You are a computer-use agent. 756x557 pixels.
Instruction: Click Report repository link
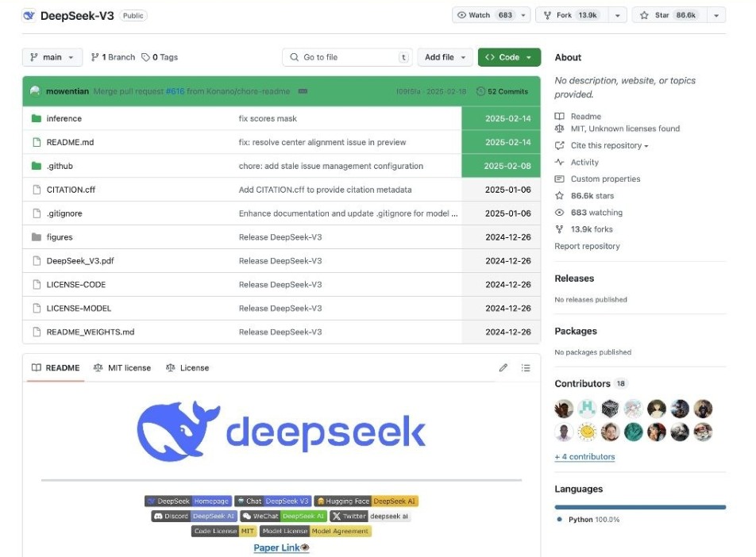tap(587, 246)
